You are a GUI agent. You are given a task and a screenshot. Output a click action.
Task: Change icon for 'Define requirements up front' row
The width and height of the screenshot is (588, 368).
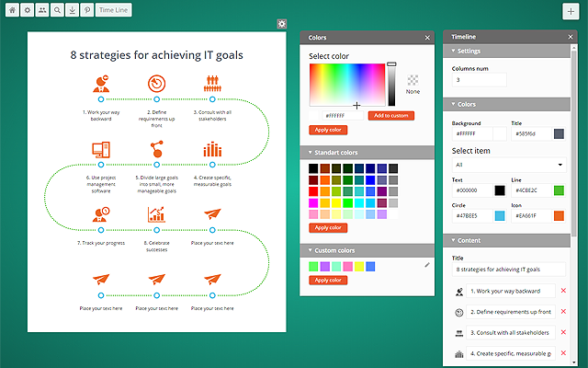point(459,312)
